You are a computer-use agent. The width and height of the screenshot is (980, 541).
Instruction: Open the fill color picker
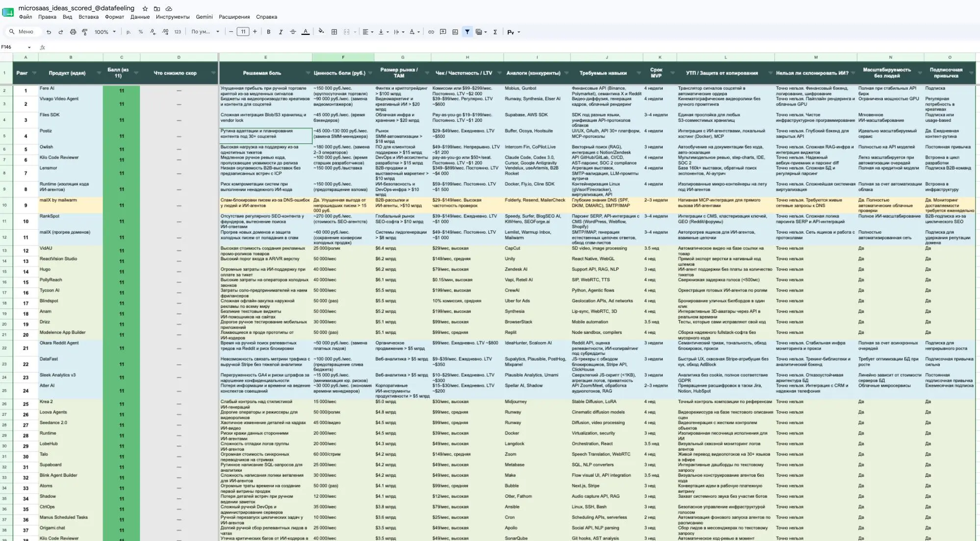321,32
